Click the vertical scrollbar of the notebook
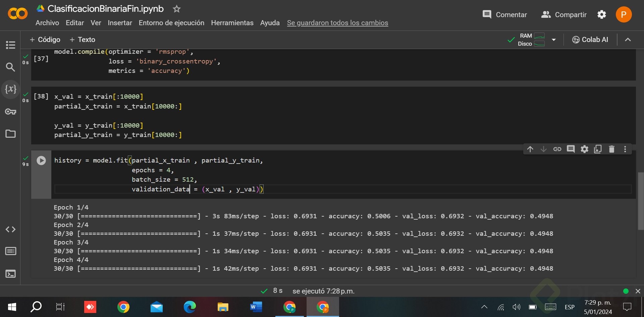 coord(640,201)
